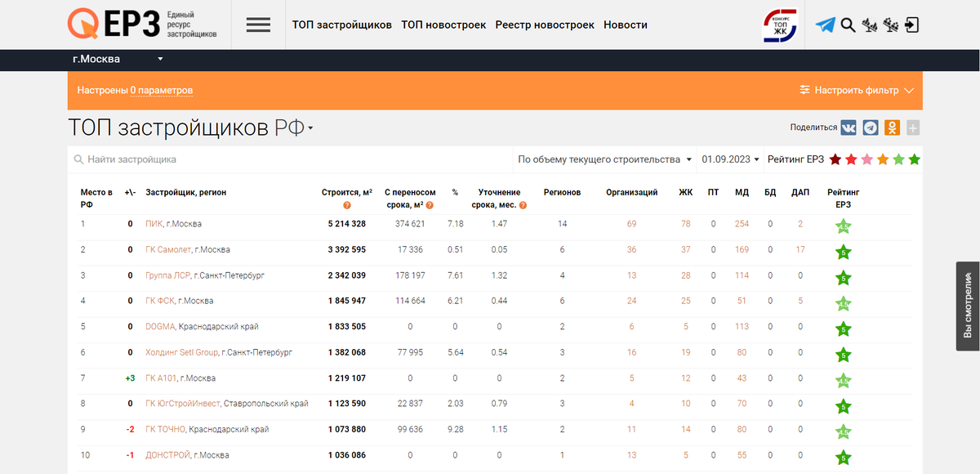Click ПИК's rating star badge
Screen dimensions: 980x474
pos(844,226)
